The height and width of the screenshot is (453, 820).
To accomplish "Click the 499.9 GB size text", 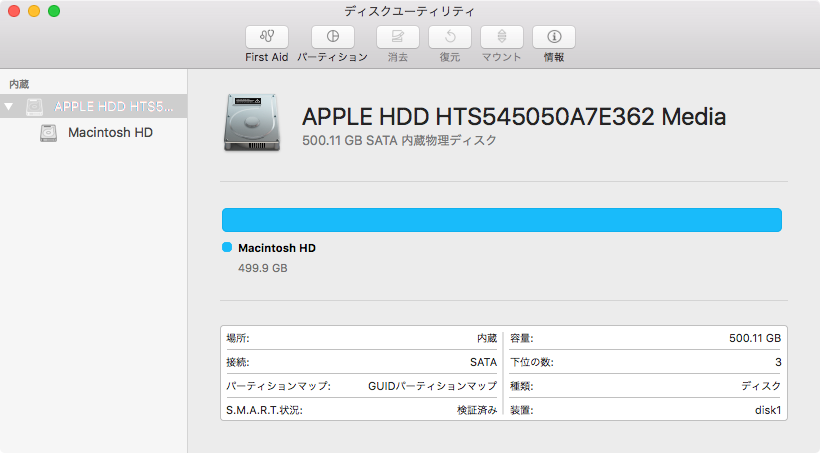I will (263, 268).
